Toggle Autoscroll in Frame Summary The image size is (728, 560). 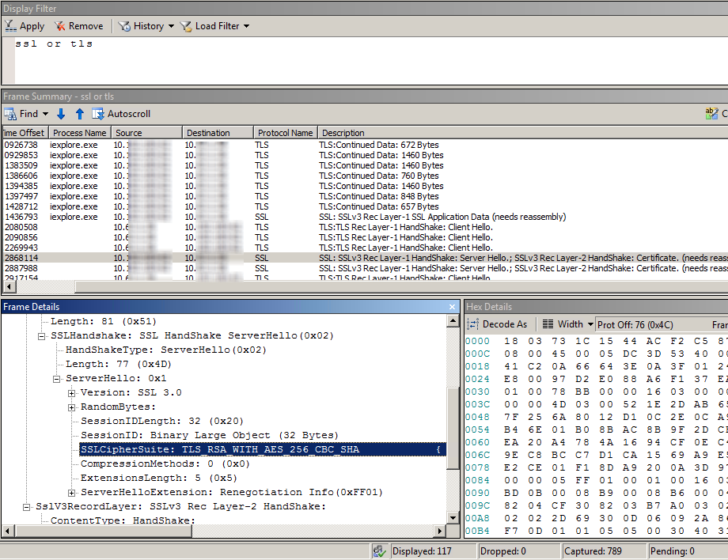[121, 114]
